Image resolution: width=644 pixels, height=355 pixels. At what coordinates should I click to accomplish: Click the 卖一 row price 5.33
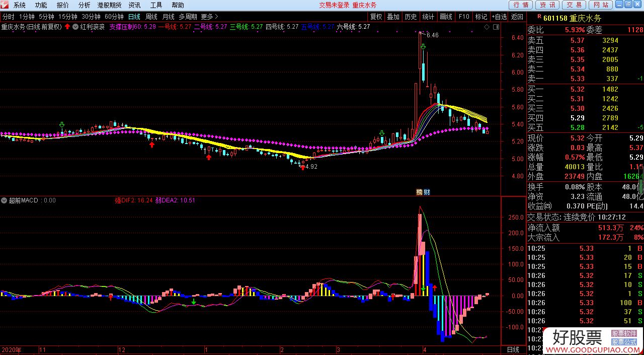[578, 79]
